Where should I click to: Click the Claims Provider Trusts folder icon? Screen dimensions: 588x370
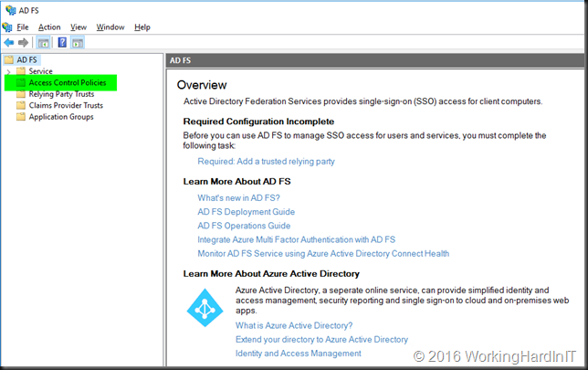21,105
